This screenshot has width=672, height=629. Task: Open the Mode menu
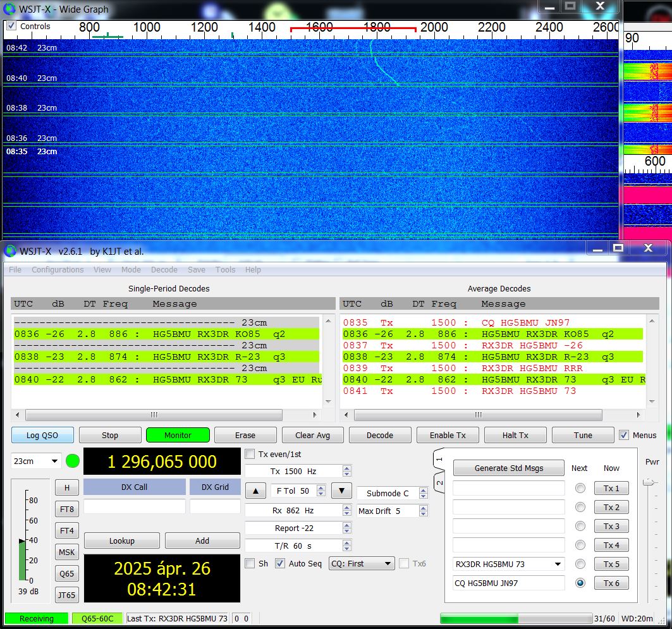131,269
